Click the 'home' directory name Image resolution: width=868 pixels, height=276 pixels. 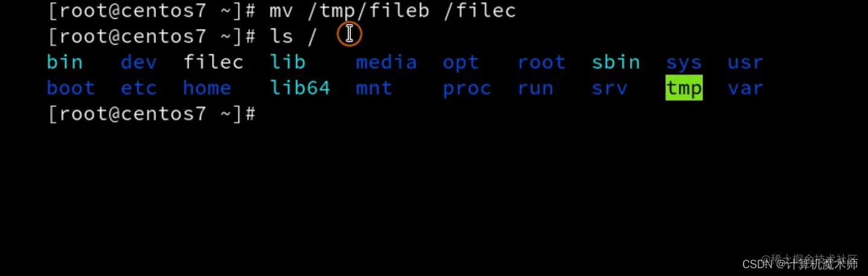tap(207, 88)
